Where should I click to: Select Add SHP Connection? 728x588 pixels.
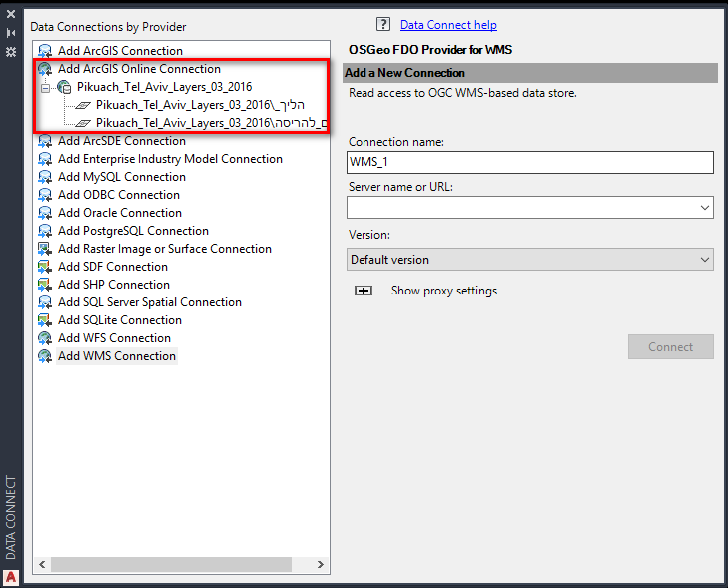(113, 285)
